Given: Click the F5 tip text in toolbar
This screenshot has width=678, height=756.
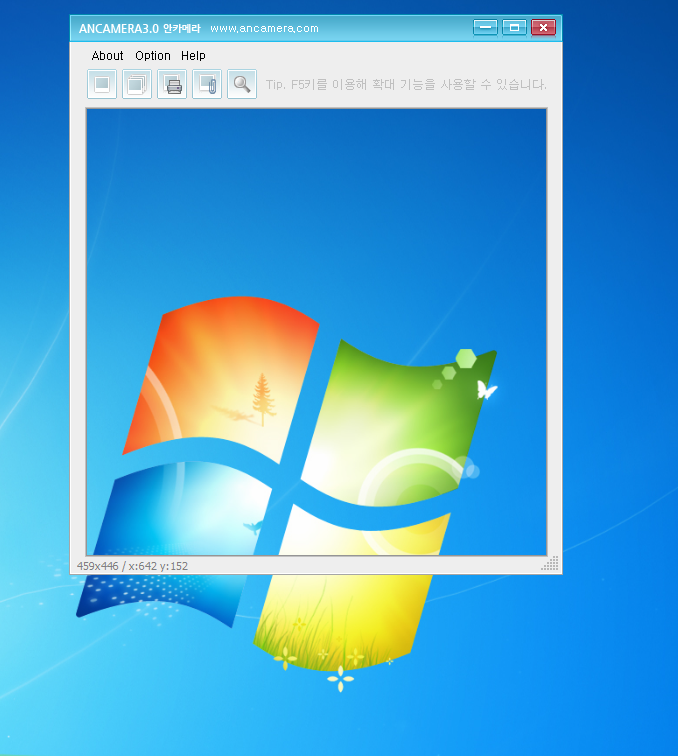Looking at the screenshot, I should [x=407, y=85].
